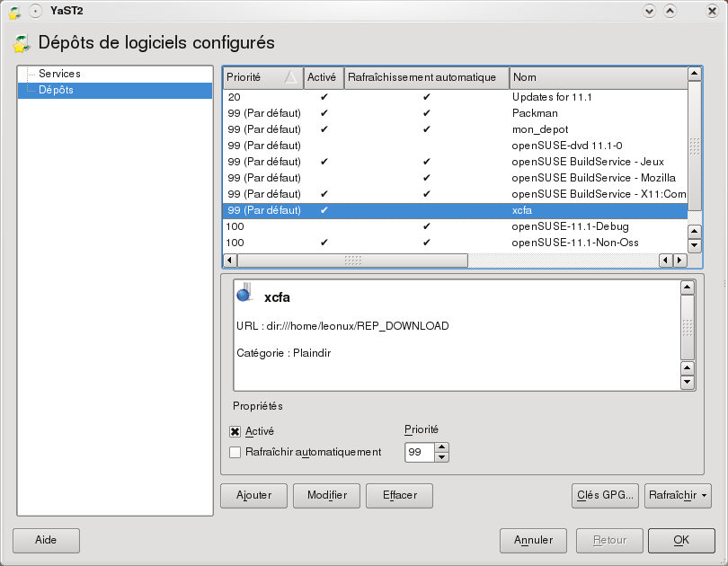Click the Catégorie : Plaindir text

284,353
